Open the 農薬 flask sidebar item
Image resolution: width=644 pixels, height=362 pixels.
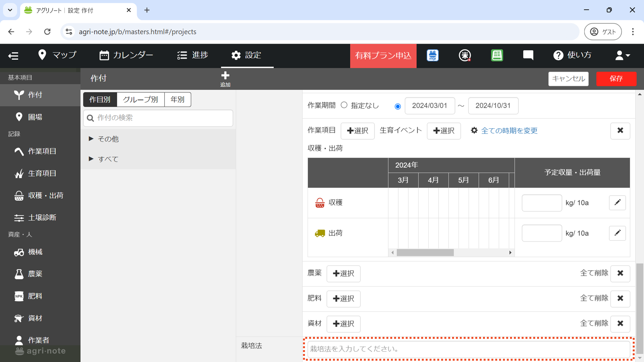pos(35,274)
